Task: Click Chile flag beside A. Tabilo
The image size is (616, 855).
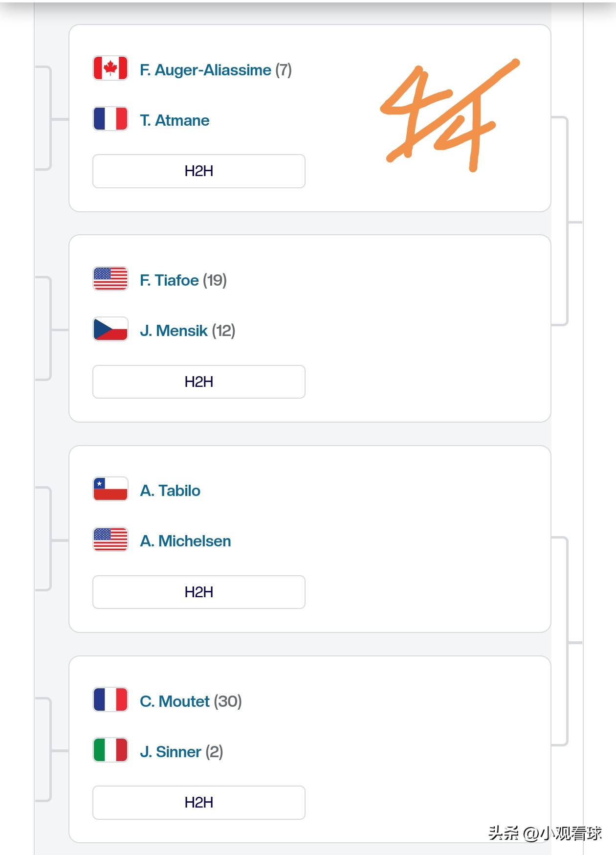Action: point(110,489)
